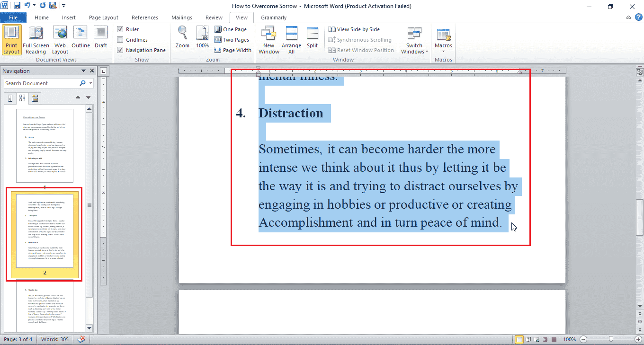This screenshot has width=644, height=345.
Task: Open the References tab
Action: click(145, 18)
